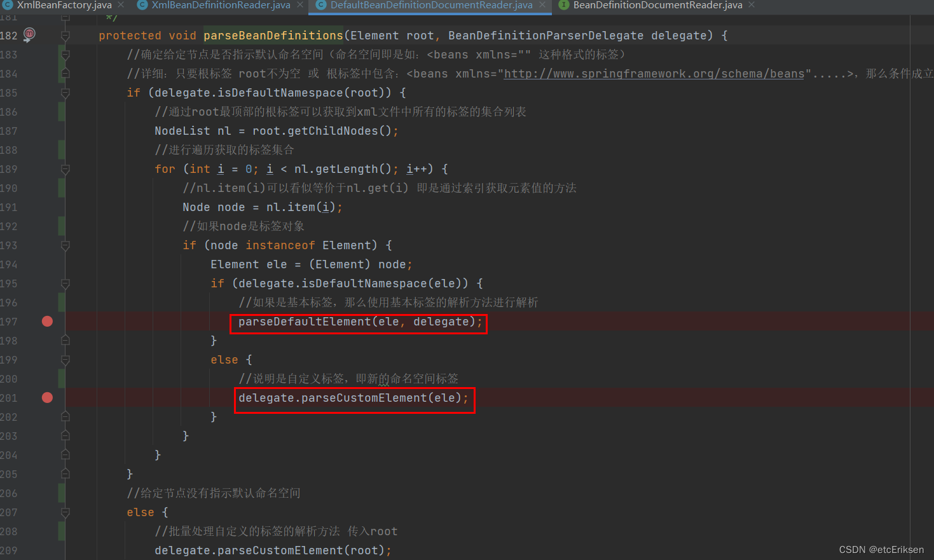Viewport: 934px width, 560px height.
Task: Click line number 201 in the gutter
Action: pos(9,398)
